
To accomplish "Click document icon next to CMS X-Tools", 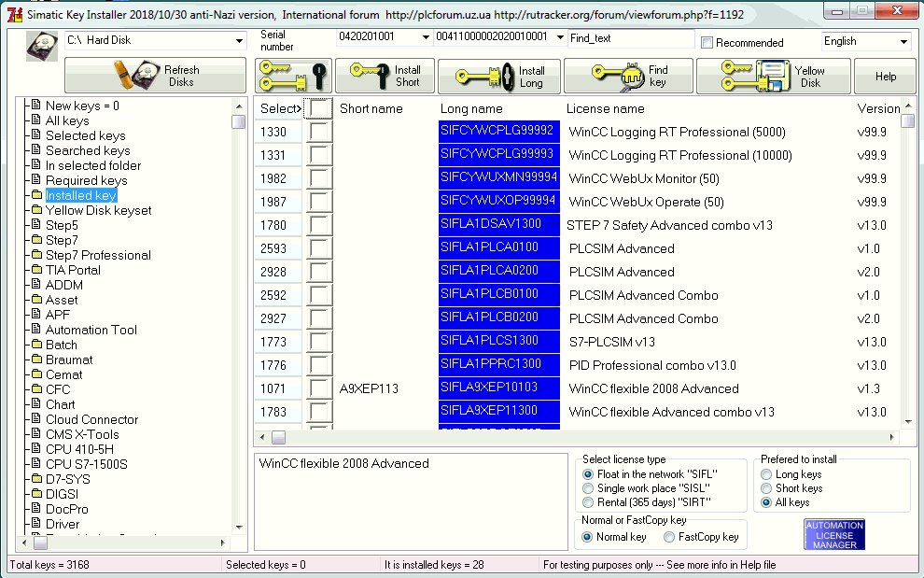I will [36, 433].
